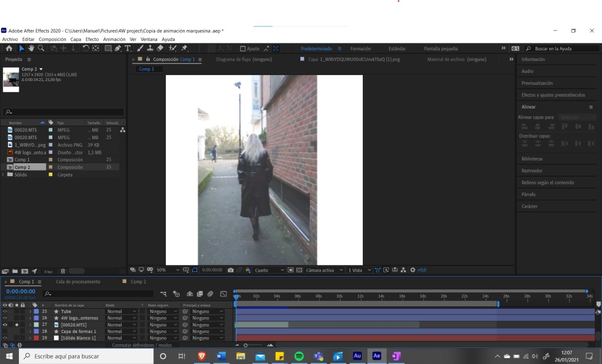602x364 pixels.
Task: Pick the Horizontal Type tool
Action: (128, 48)
